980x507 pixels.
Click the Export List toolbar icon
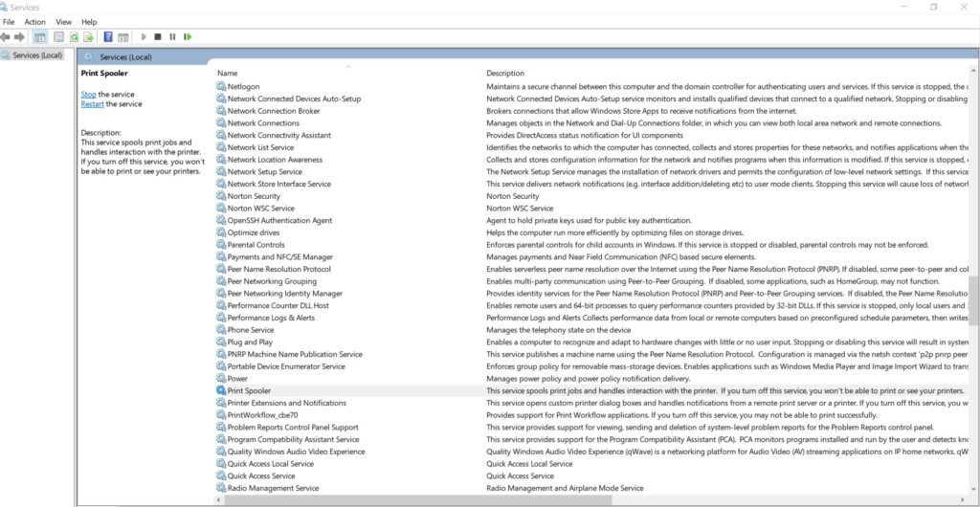coord(89,37)
